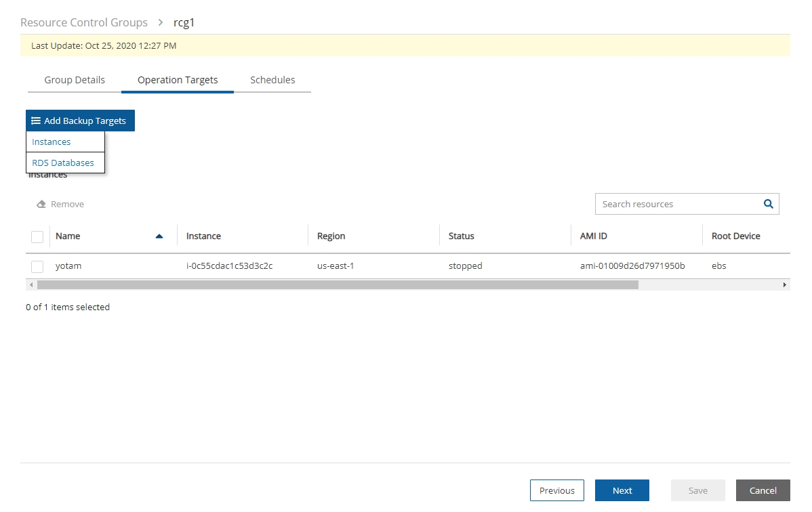
Task: Check the yotam row checkbox
Action: [x=37, y=266]
